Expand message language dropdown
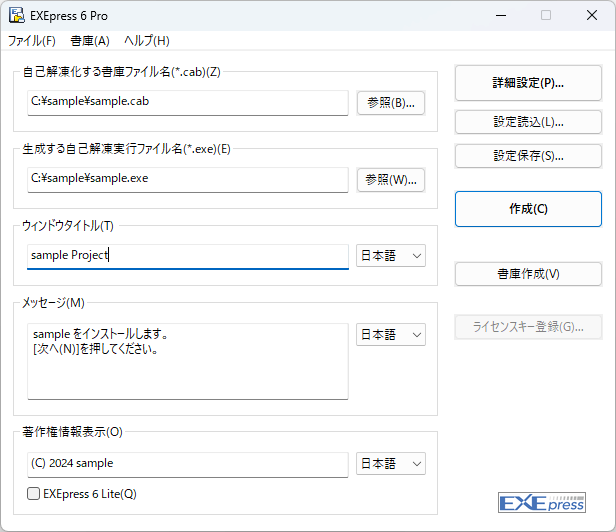This screenshot has height=532, width=616. click(390, 335)
